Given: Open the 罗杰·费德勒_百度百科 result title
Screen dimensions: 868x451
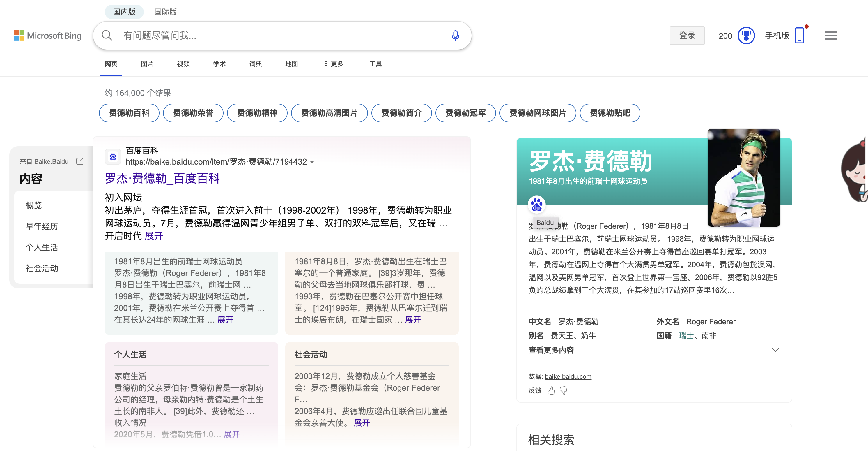Looking at the screenshot, I should click(x=162, y=178).
